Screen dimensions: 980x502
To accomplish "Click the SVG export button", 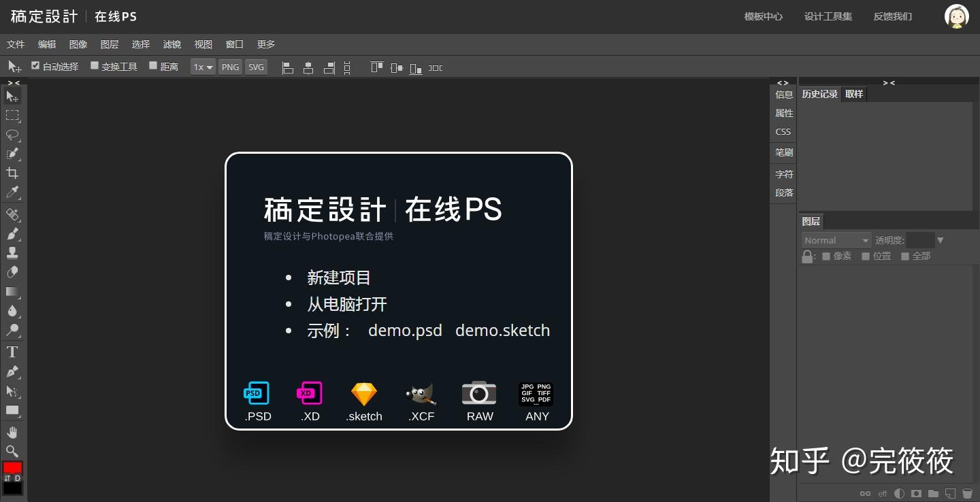I will [256, 67].
